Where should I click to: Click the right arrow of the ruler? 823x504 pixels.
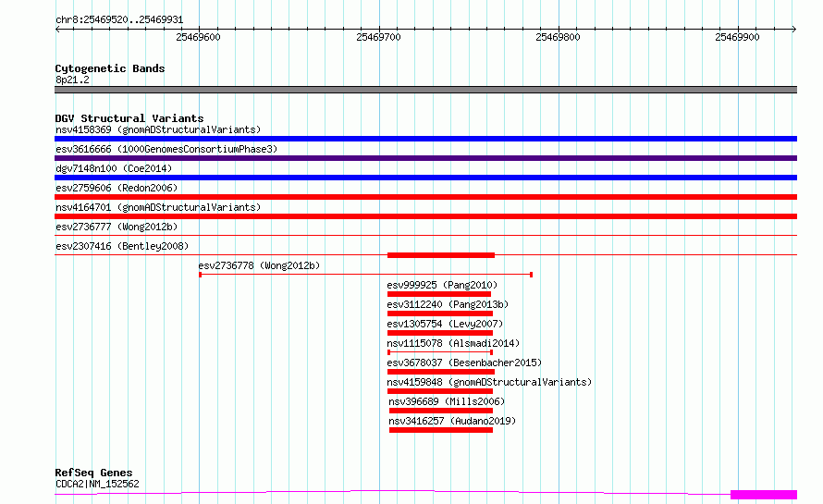pos(794,29)
